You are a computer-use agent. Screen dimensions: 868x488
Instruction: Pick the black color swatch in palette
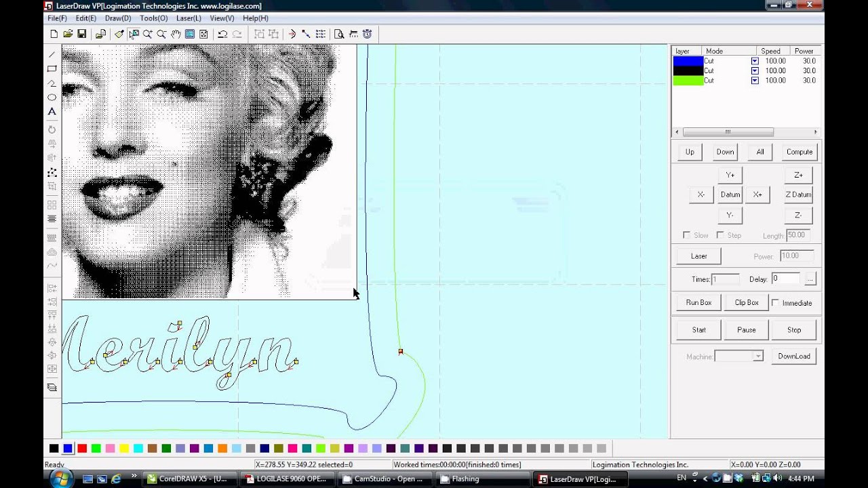[54, 448]
